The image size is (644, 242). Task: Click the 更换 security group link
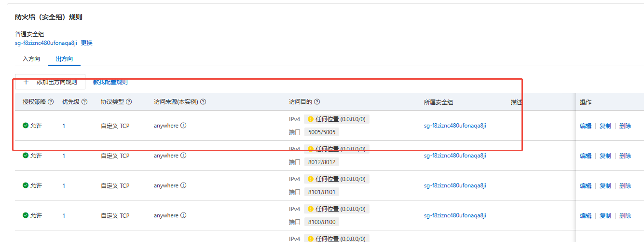click(87, 43)
